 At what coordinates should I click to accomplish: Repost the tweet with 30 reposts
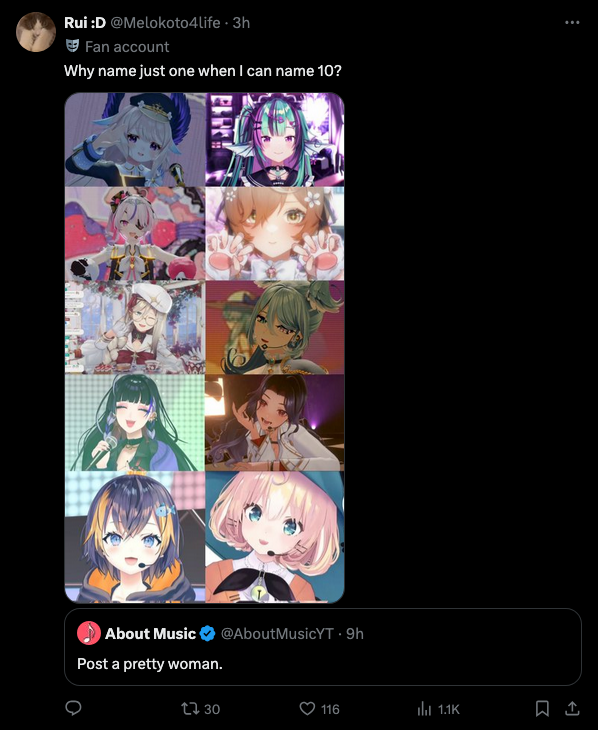200,709
